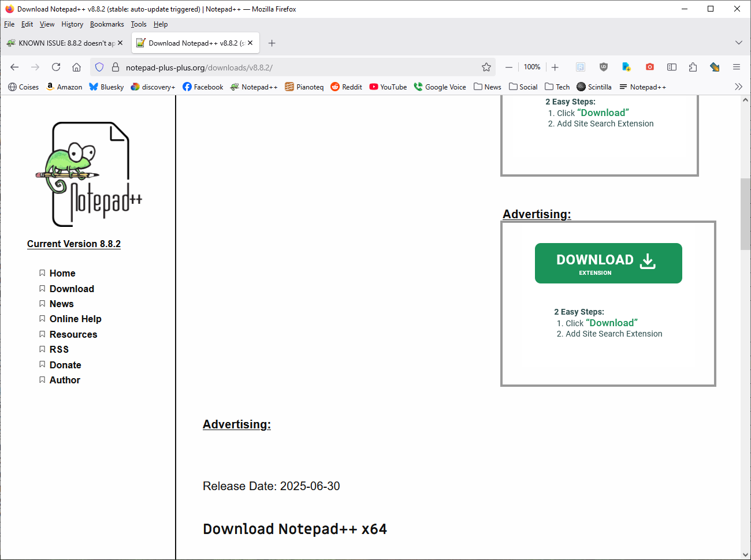751x560 pixels.
Task: Open the Firefox application hamburger menu
Action: click(737, 67)
